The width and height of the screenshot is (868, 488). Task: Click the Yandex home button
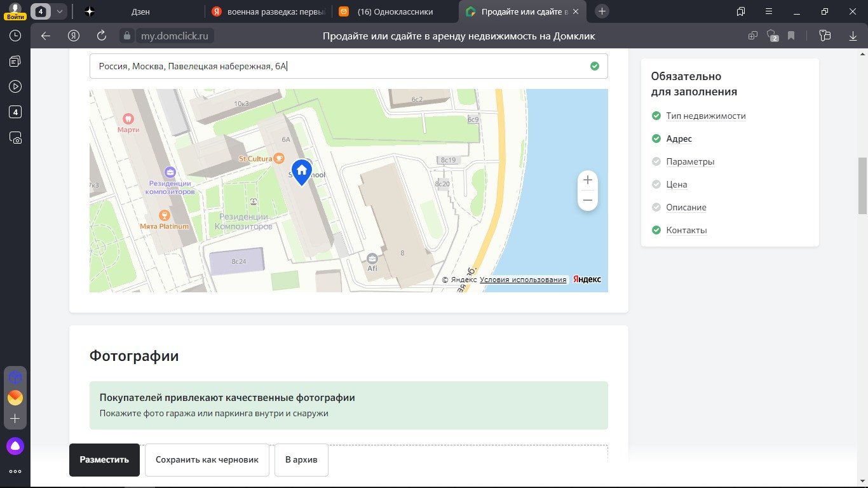74,36
